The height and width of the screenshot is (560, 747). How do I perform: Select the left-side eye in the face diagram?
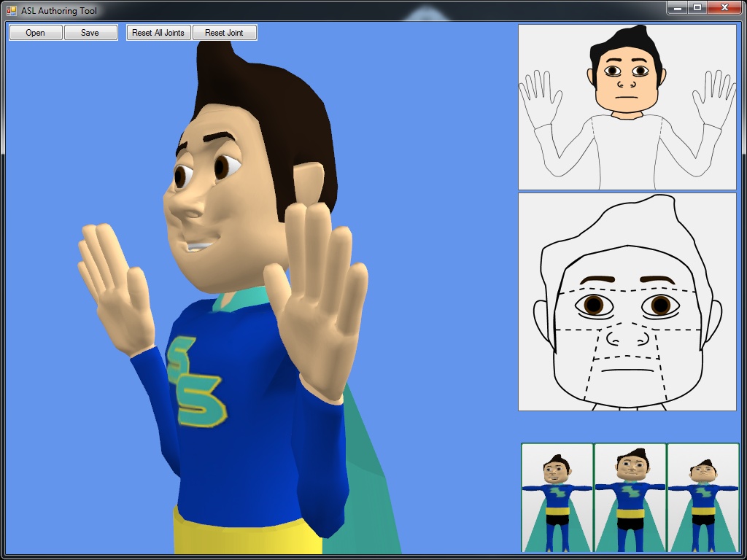click(594, 305)
